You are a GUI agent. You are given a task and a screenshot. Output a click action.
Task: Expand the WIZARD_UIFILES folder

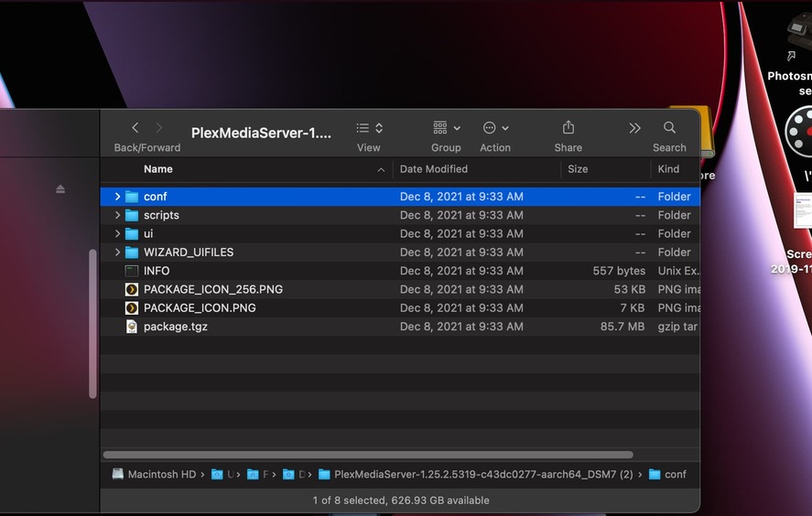[x=117, y=253]
